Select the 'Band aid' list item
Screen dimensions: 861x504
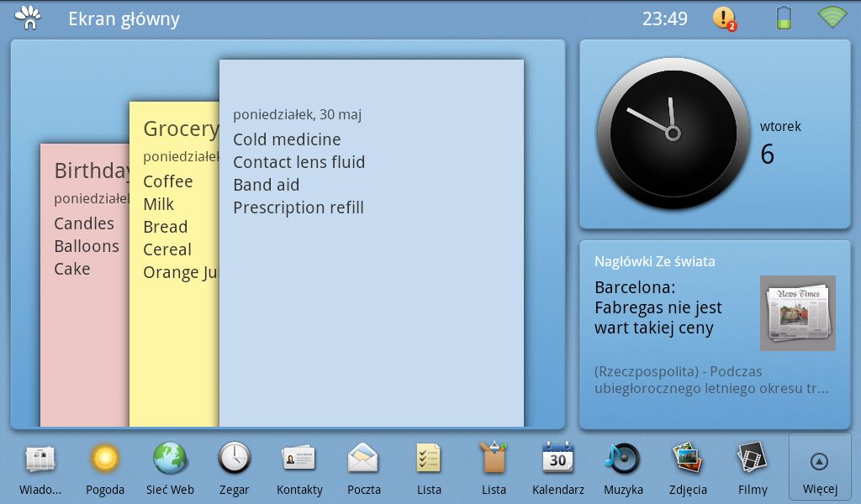[267, 186]
